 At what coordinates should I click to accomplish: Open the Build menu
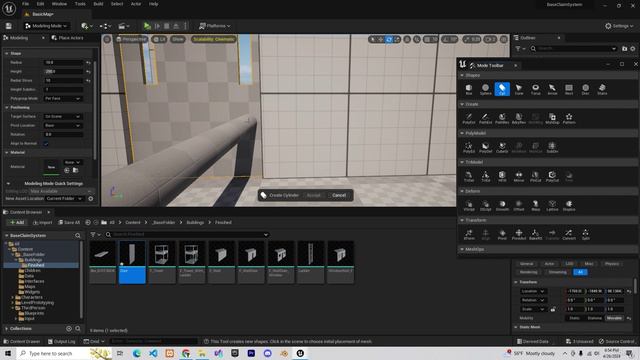(x=98, y=4)
